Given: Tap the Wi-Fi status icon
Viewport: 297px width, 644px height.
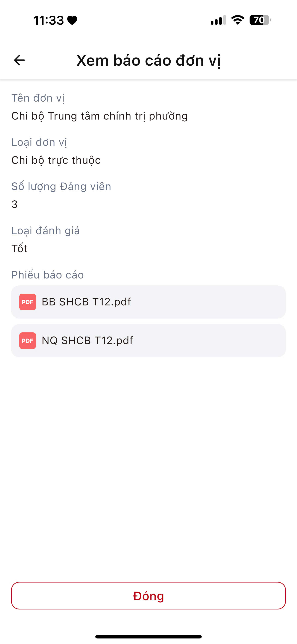Looking at the screenshot, I should pos(238,20).
